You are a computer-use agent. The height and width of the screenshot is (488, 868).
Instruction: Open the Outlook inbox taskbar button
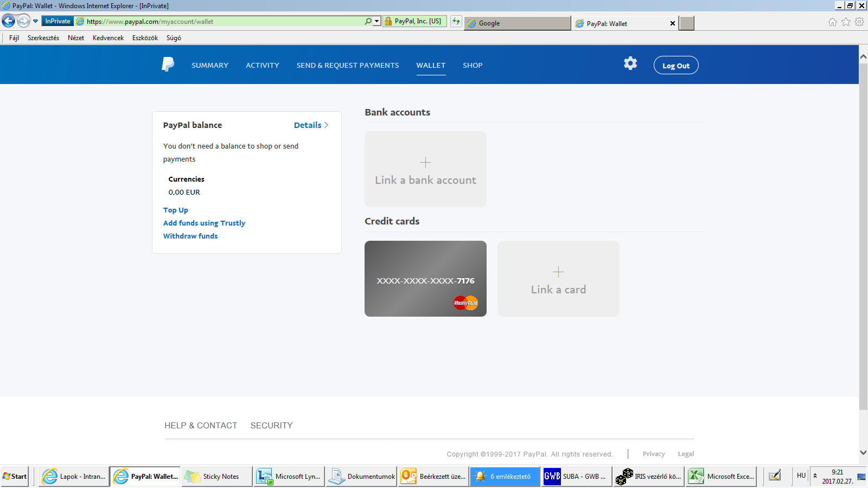click(433, 477)
